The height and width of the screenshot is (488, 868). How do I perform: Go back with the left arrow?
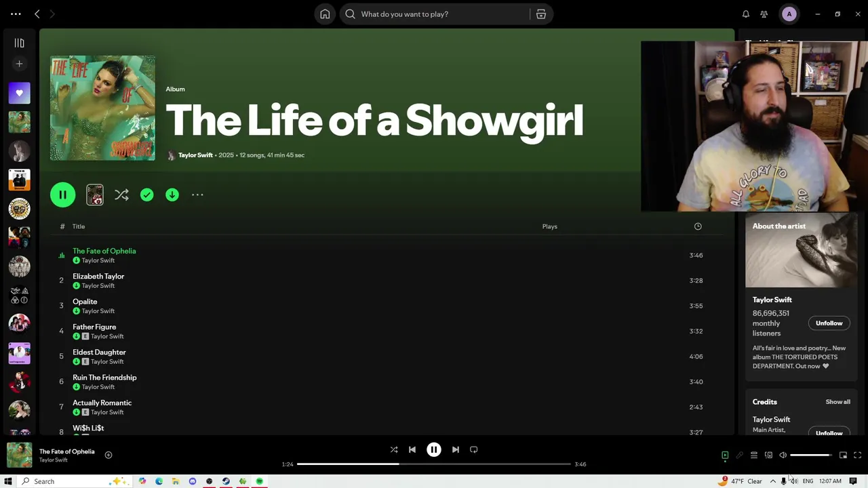coord(37,14)
